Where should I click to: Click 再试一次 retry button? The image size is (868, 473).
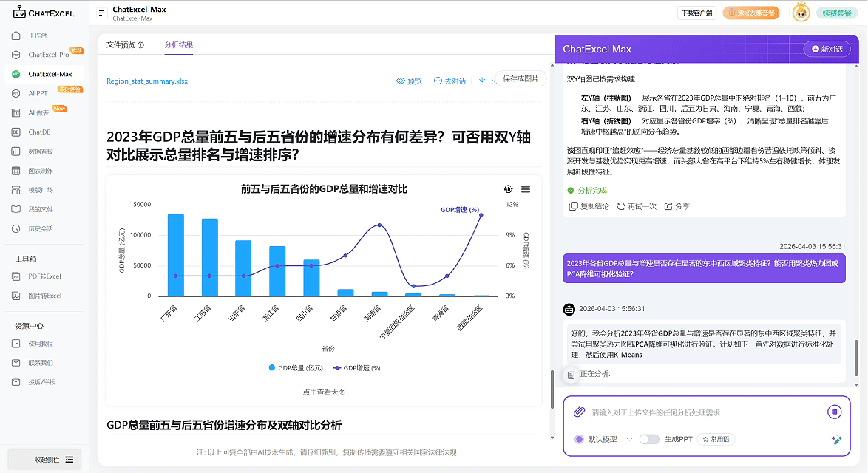click(x=637, y=206)
